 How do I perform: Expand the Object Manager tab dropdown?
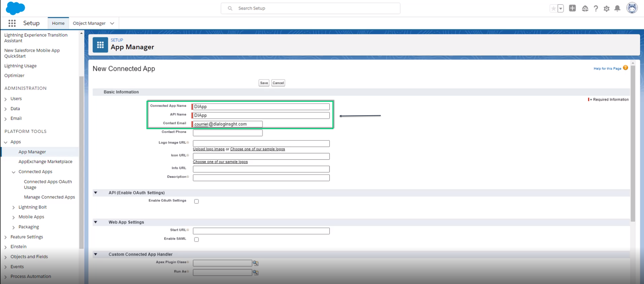pos(112,23)
